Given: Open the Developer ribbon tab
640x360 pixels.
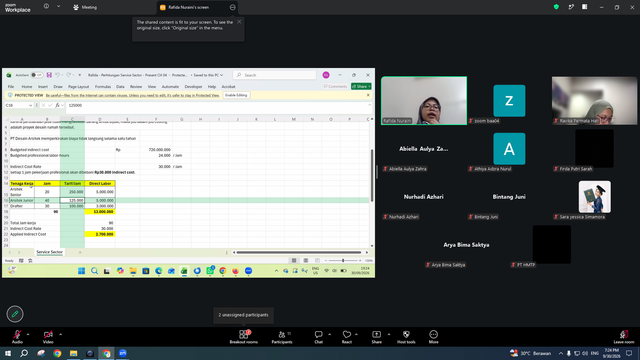Looking at the screenshot, I should click(x=193, y=87).
